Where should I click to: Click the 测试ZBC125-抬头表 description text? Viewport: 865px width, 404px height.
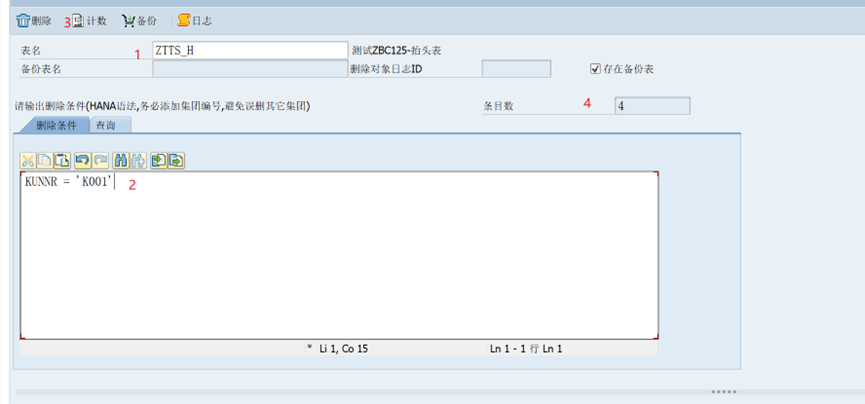point(397,51)
